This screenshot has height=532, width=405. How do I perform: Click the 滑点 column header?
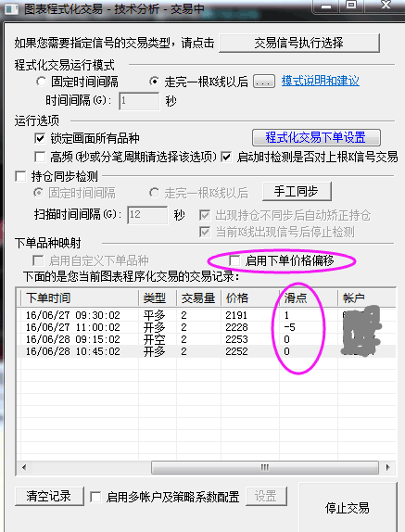[309, 298]
